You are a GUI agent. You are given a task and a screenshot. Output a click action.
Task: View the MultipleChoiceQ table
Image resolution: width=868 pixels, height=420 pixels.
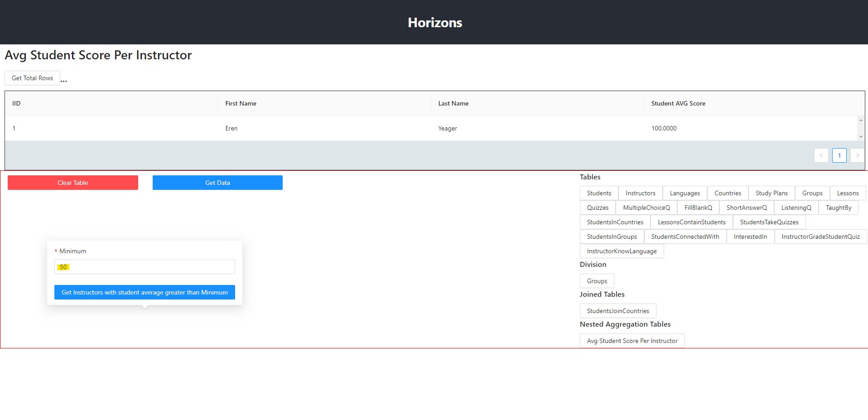tap(646, 208)
